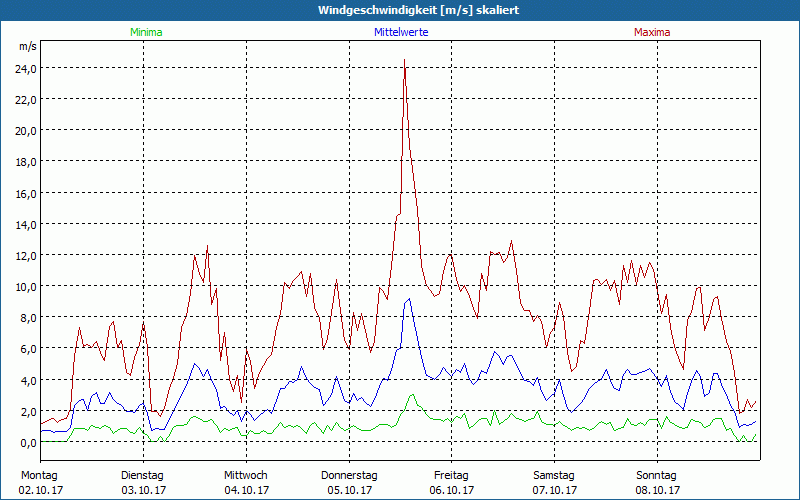Click the 8,0 y-axis value
The width and height of the screenshot is (800, 500).
click(28, 318)
